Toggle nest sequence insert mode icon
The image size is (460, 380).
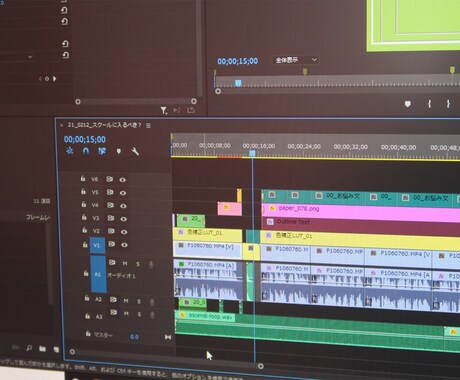tap(69, 151)
